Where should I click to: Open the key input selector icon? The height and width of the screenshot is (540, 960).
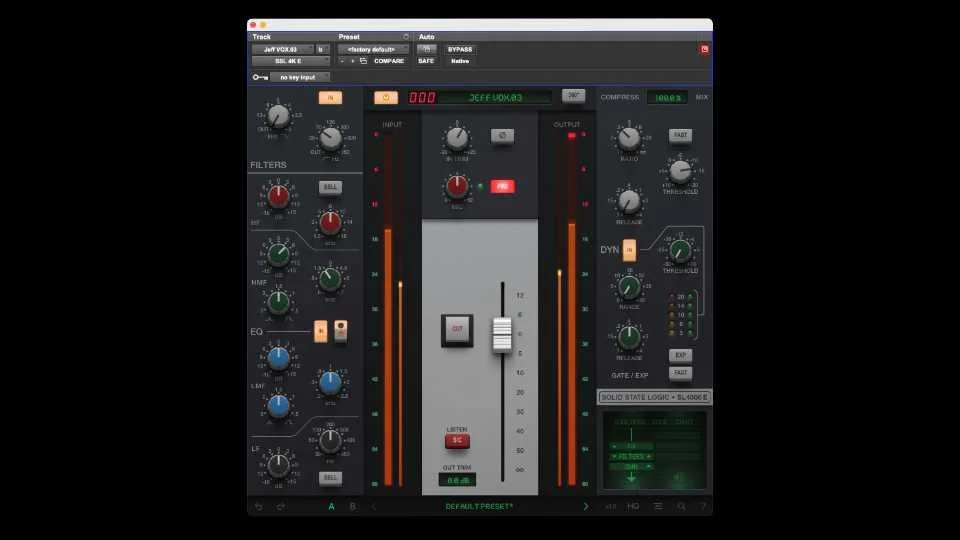260,77
